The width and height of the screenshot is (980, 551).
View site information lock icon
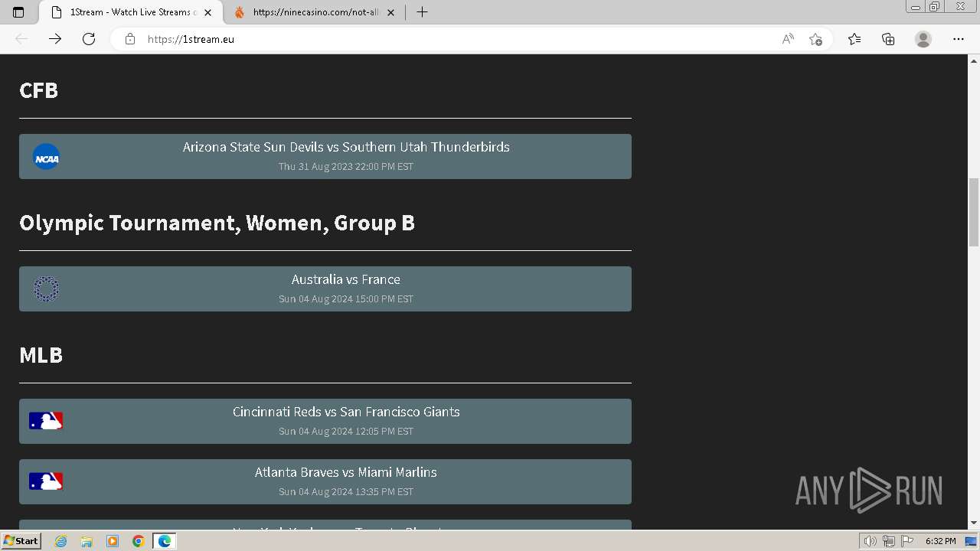point(130,39)
